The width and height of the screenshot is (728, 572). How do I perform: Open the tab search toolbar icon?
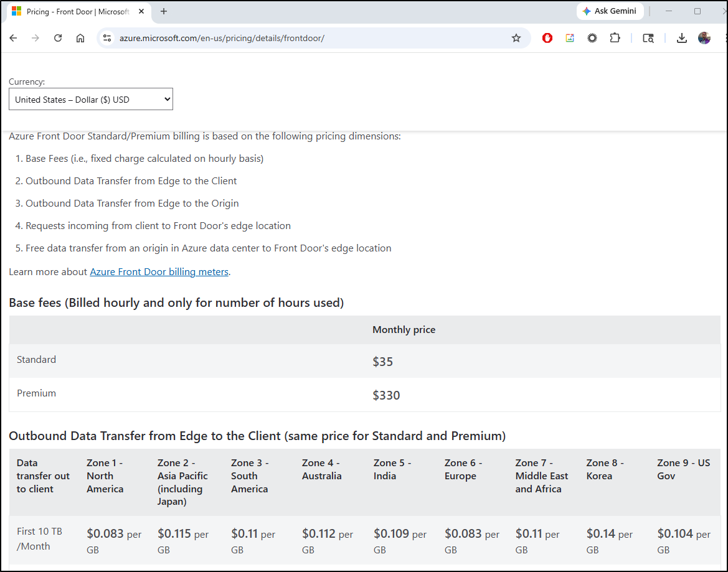[648, 38]
